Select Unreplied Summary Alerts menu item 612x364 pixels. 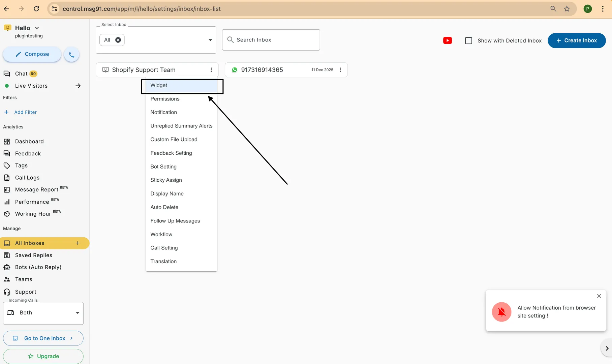click(181, 126)
